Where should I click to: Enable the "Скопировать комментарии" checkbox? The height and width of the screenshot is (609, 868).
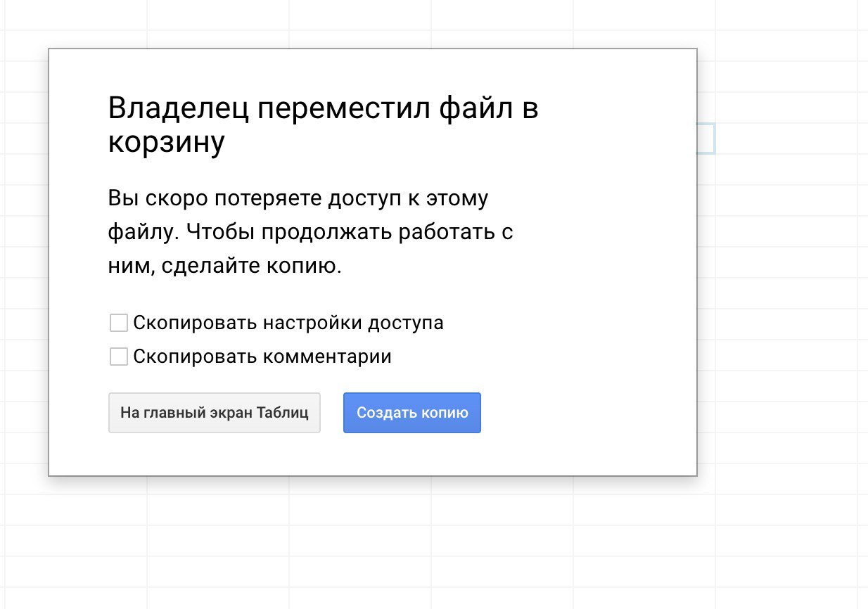tap(119, 357)
